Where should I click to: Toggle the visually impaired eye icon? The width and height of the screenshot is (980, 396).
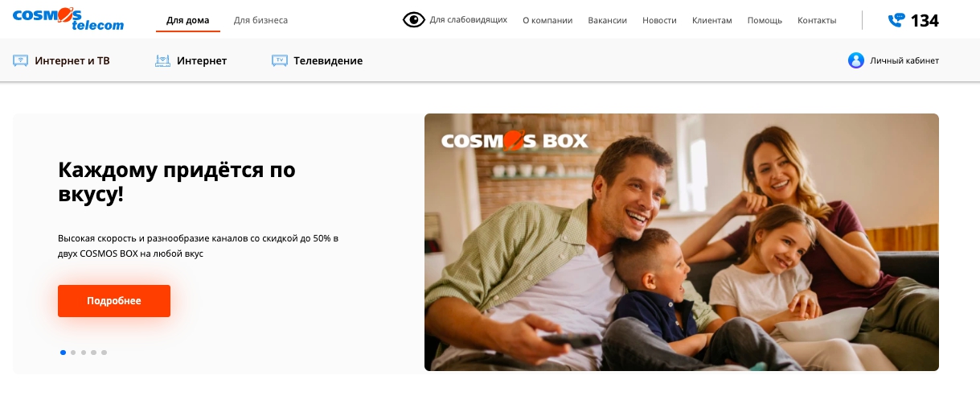413,20
